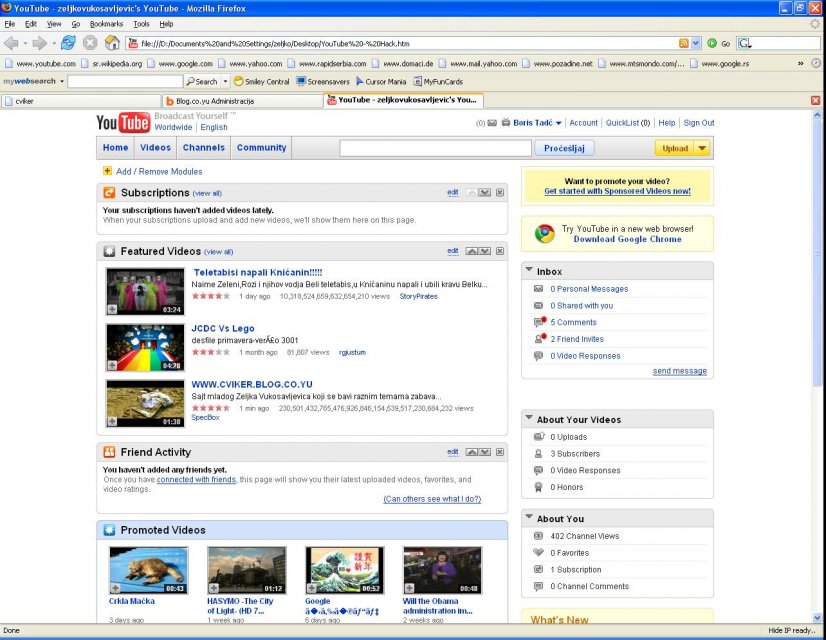This screenshot has width=826, height=640.
Task: Click the connected with friends link
Action: [196, 479]
